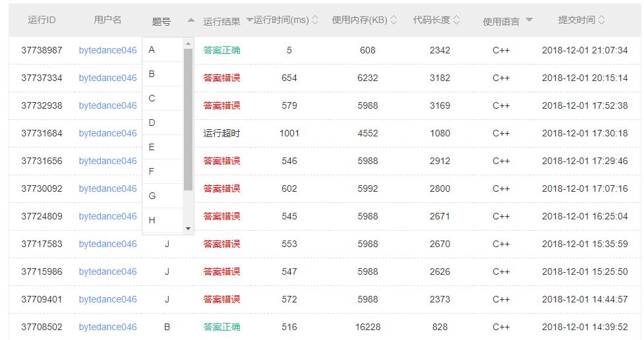The width and height of the screenshot is (644, 340).
Task: Sort by 运行时间(ms) column sort icon
Action: [x=315, y=20]
